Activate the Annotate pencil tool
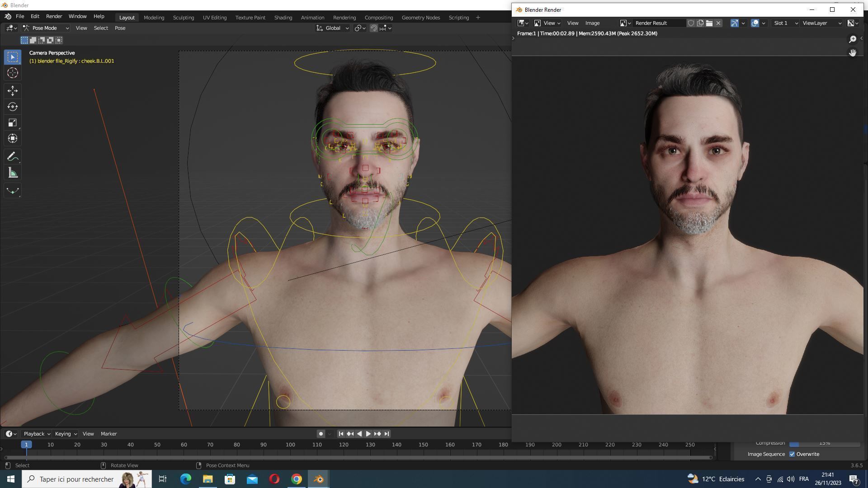868x488 pixels. 13,157
